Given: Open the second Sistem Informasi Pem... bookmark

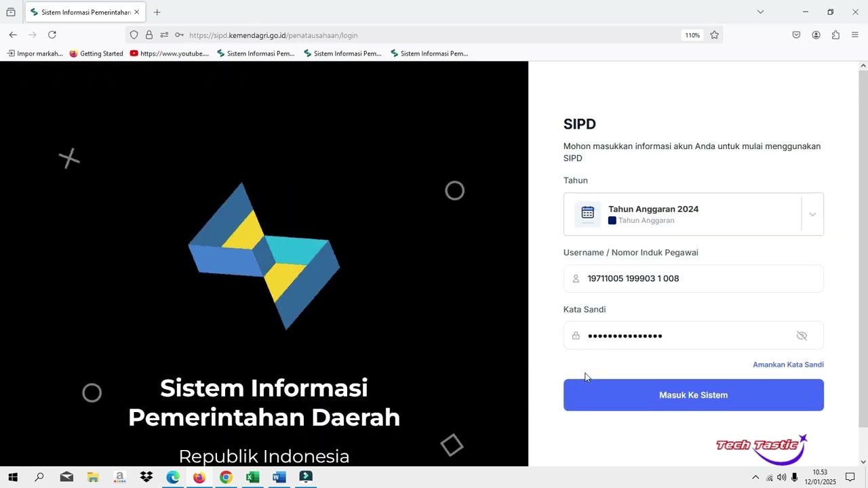Looking at the screenshot, I should click(x=342, y=54).
